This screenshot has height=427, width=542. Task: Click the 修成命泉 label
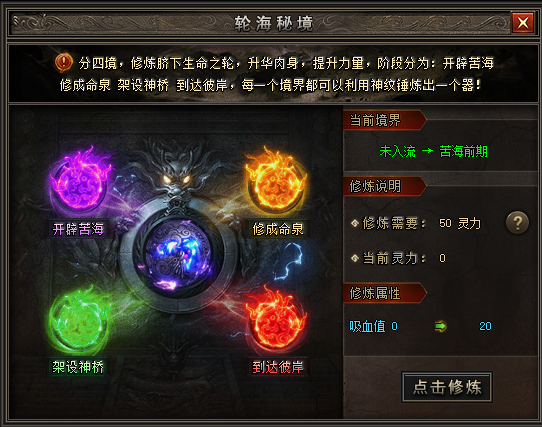pos(278,229)
